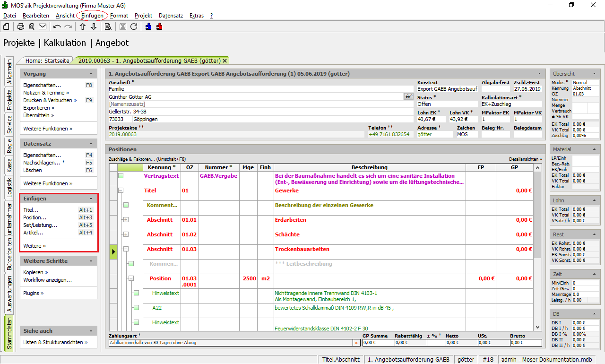Click the printer icon in toolbar
Image resolution: width=605 pixels, height=364 pixels.
pyautogui.click(x=21, y=26)
